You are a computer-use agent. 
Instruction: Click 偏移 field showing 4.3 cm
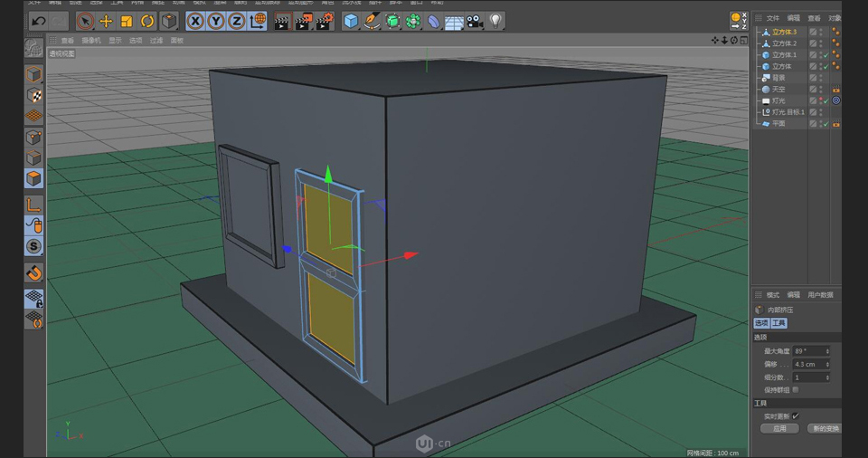click(812, 364)
